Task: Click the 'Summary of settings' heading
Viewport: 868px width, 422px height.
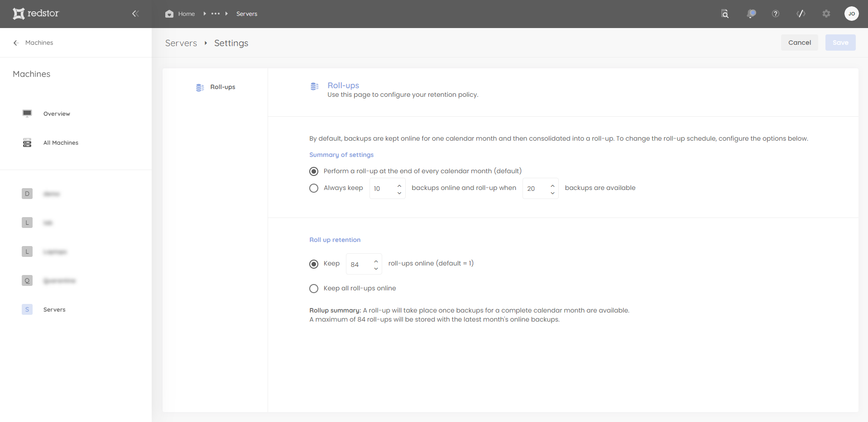Action: (x=341, y=155)
